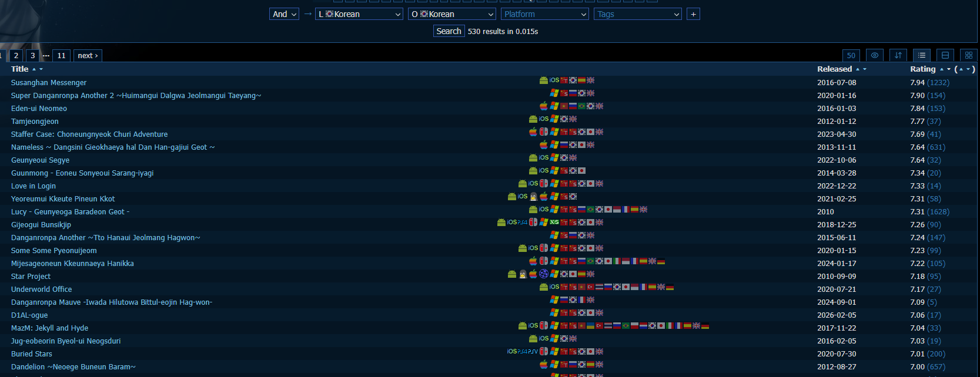Open Nameless ~ Dangsini Gieokhaeya entry
The width and height of the screenshot is (980, 377).
(113, 147)
